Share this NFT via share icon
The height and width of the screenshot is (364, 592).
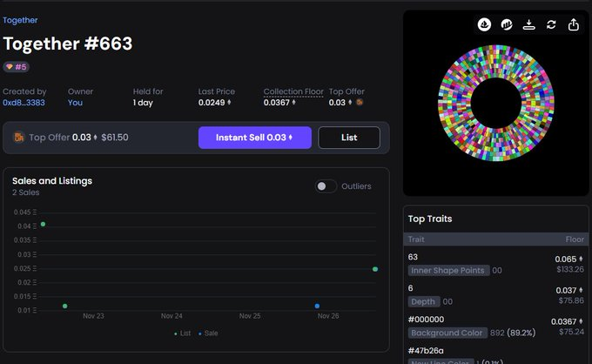(573, 24)
